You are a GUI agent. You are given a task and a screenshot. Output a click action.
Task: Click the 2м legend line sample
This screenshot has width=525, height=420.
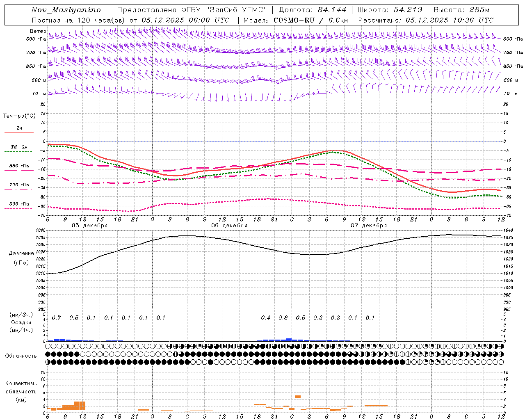[19, 132]
